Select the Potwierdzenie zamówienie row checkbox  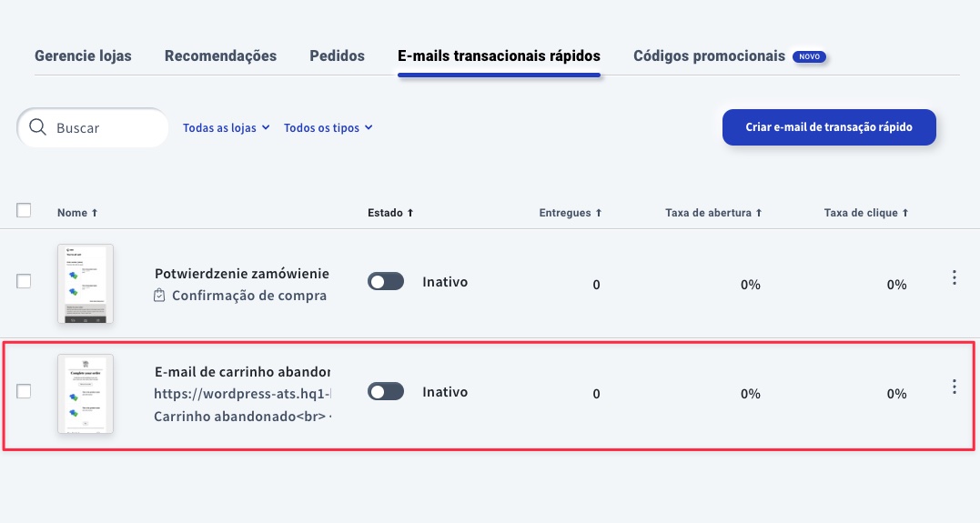[x=24, y=281]
